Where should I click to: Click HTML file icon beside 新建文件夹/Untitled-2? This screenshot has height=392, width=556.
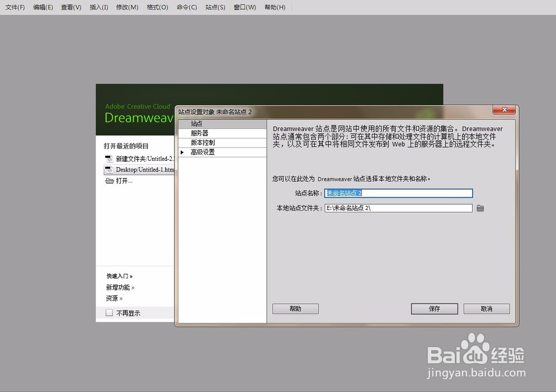(109, 158)
